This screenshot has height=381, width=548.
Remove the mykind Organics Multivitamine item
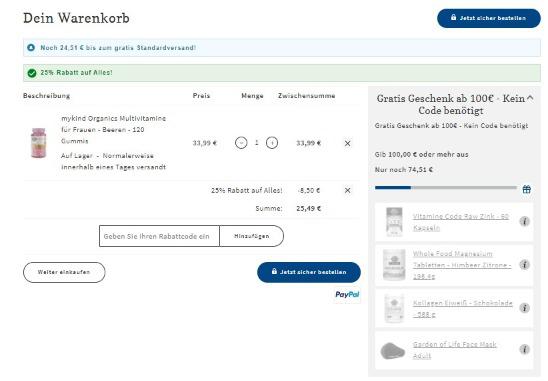(x=347, y=143)
